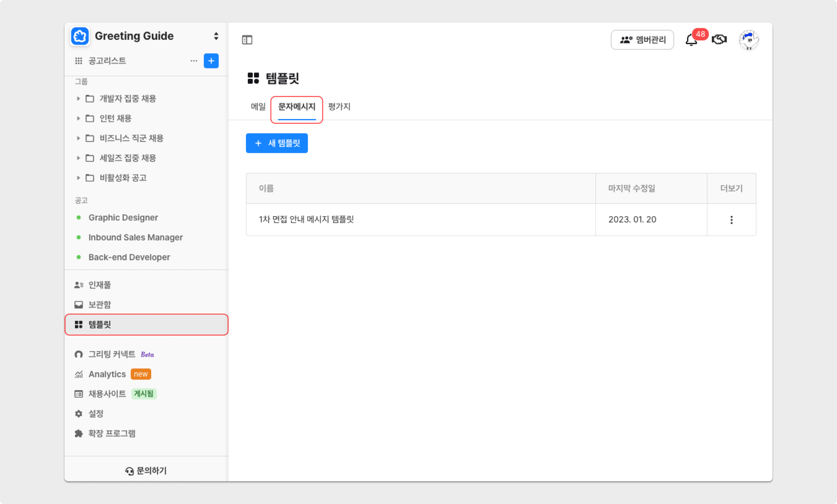Open the three-dot menu beside 공고리스트
Viewport: 837px width, 504px height.
(x=194, y=61)
